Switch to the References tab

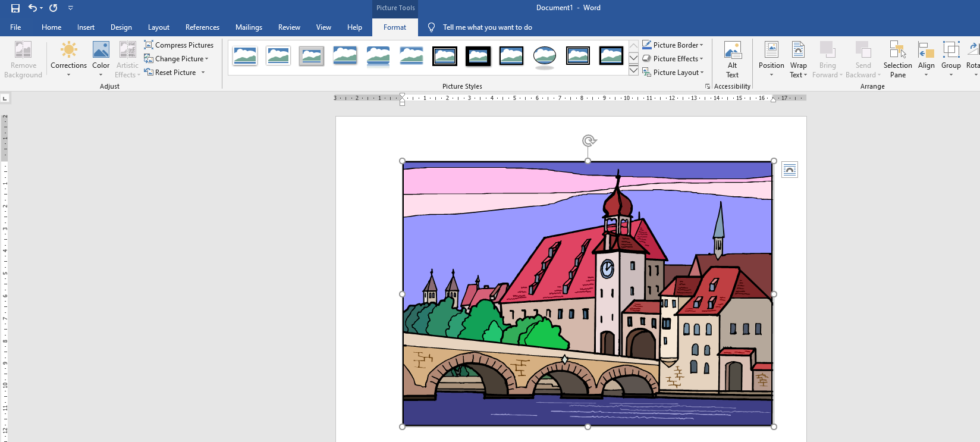pos(202,27)
